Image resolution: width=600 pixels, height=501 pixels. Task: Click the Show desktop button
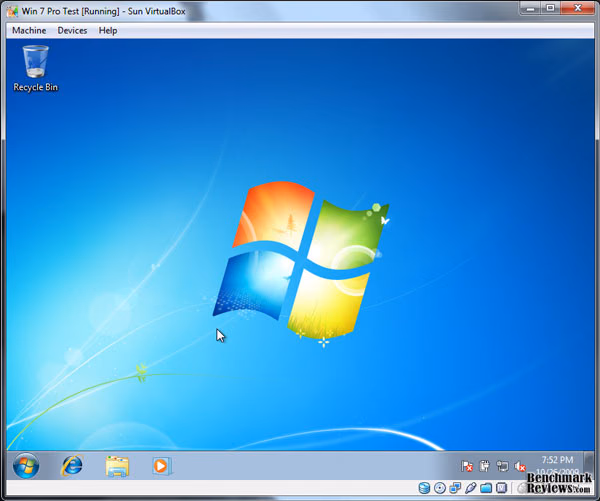(589, 464)
